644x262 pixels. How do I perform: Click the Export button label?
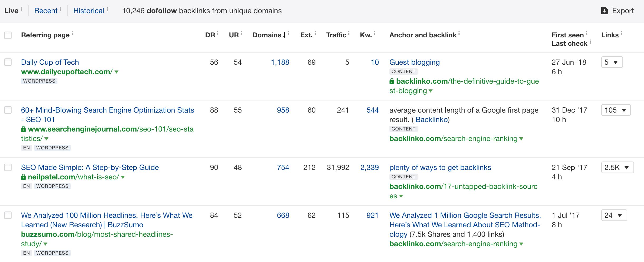click(x=623, y=11)
